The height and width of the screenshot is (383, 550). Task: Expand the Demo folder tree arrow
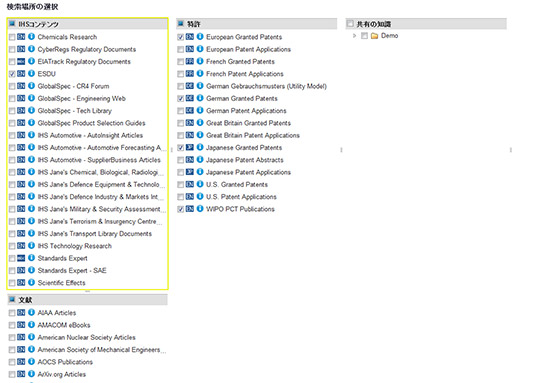coord(354,36)
